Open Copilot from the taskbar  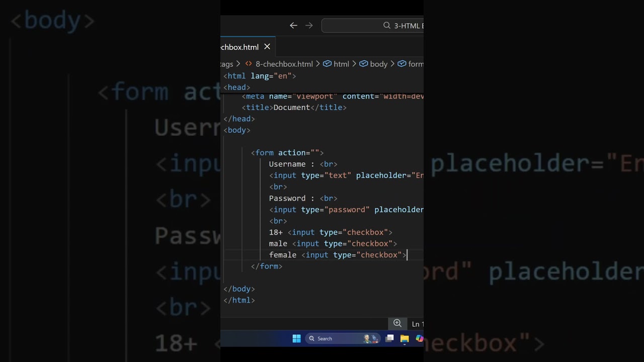[x=419, y=338]
